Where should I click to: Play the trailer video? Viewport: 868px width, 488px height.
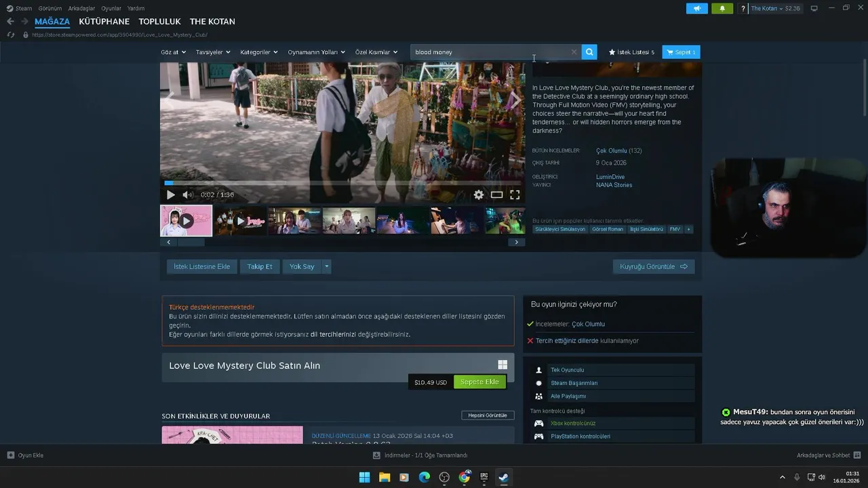click(x=170, y=195)
